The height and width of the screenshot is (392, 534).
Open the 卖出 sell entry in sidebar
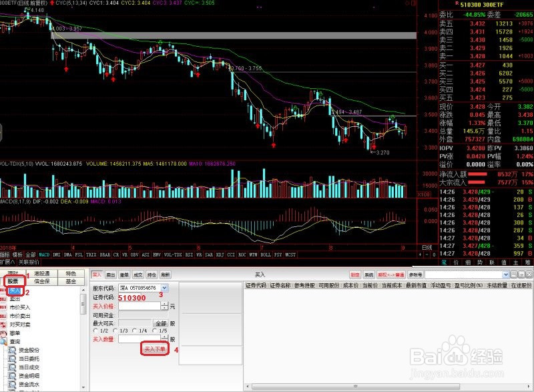pyautogui.click(x=15, y=299)
